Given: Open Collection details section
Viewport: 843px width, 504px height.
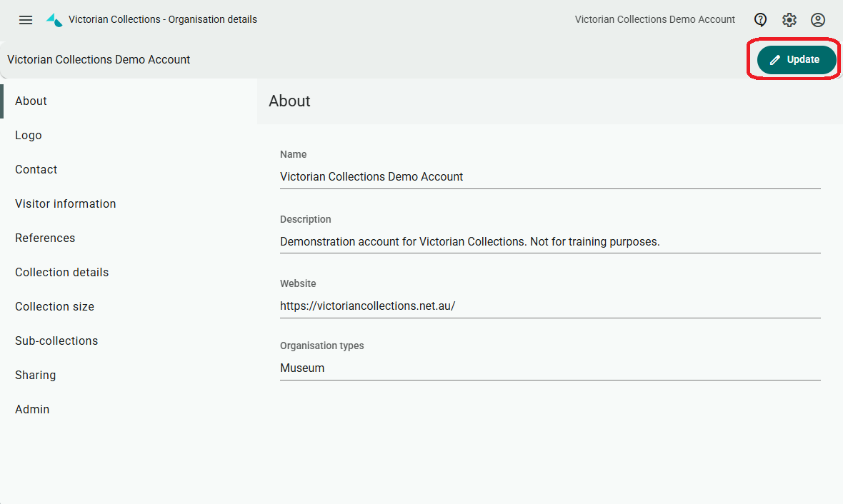Looking at the screenshot, I should click(62, 273).
